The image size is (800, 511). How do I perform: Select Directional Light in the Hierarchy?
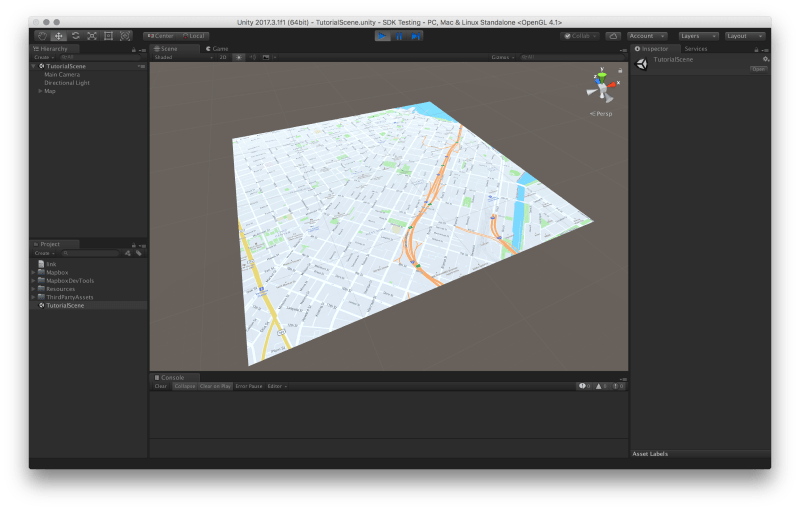point(67,83)
